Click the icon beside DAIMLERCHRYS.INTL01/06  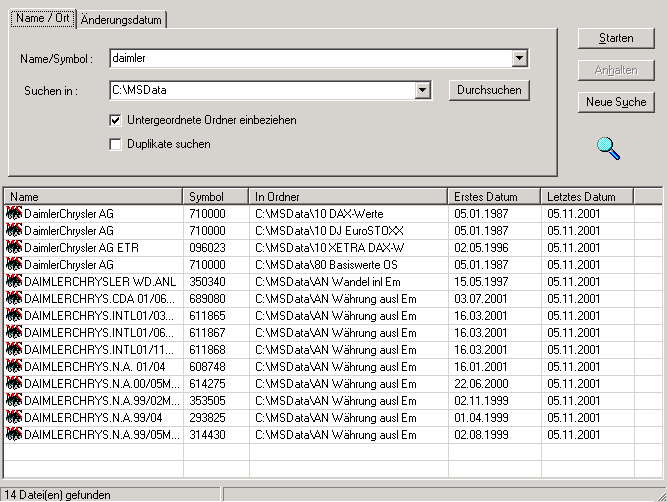coord(14,332)
